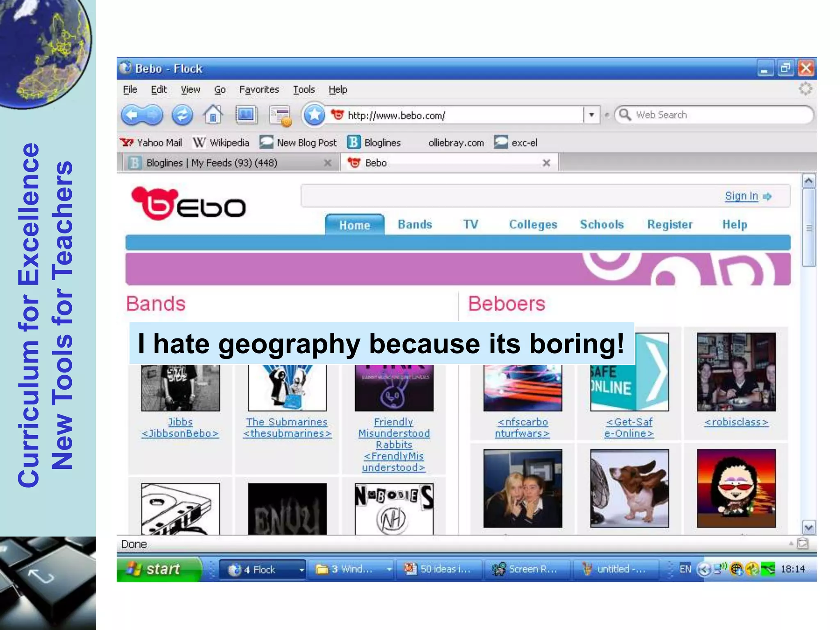Switch to the untitled taskbar item
The image size is (840, 630).
(x=615, y=569)
